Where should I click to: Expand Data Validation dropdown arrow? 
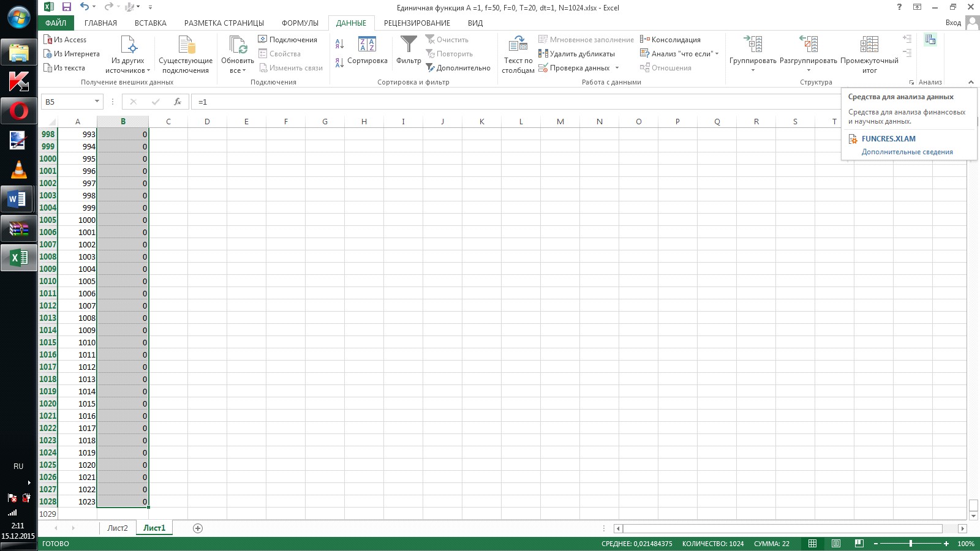coord(617,68)
